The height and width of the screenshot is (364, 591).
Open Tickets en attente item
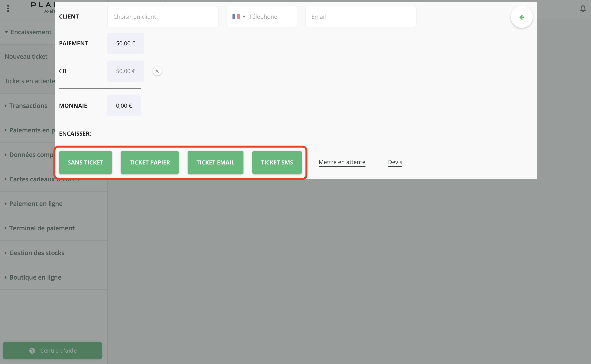(29, 81)
